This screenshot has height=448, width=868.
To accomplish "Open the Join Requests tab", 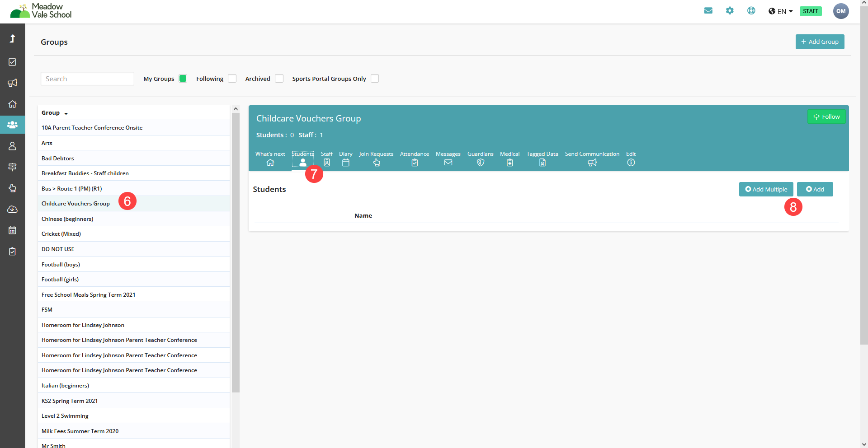I will (x=376, y=159).
